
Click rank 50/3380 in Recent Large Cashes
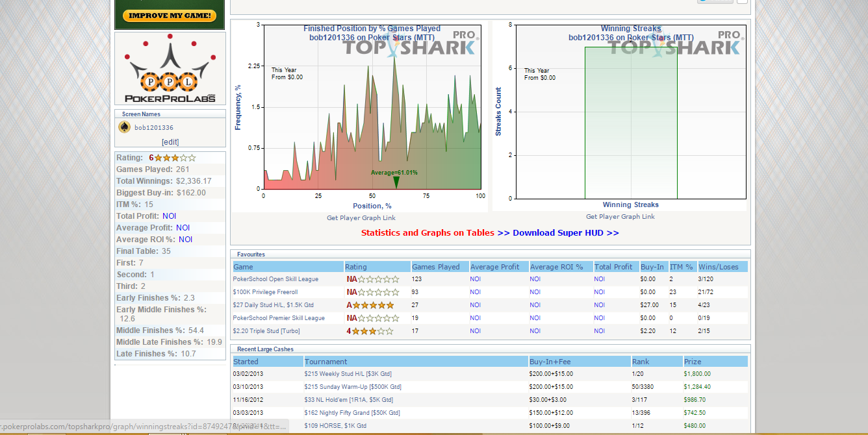643,387
